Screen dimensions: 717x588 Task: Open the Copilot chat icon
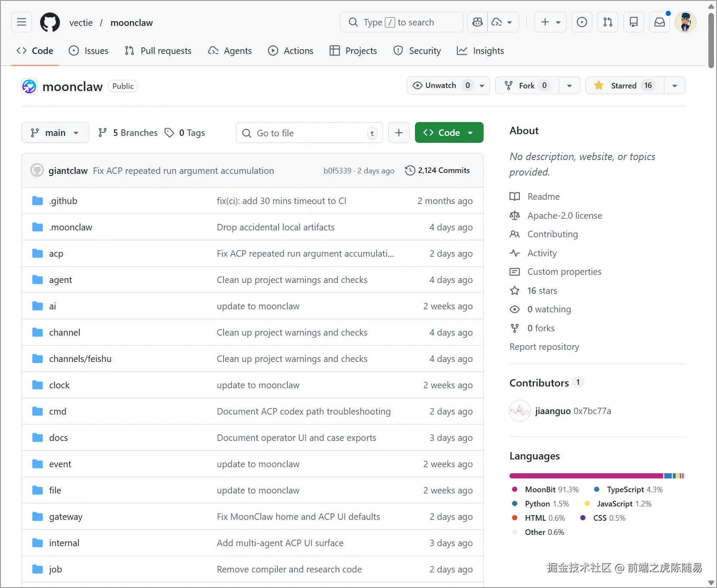[x=478, y=22]
